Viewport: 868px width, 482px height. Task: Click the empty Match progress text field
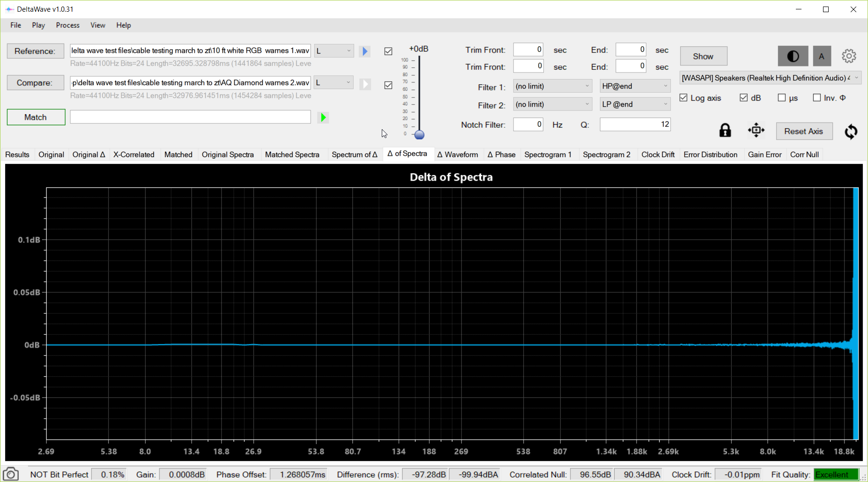(190, 117)
